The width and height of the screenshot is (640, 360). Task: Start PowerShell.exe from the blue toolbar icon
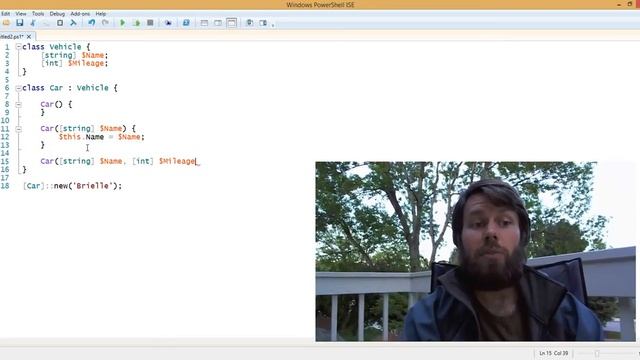tap(186, 23)
